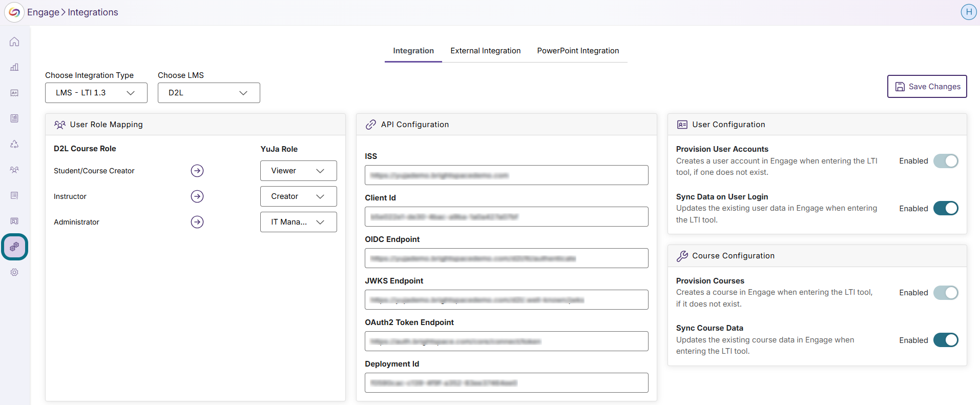Click the "Instructor" role label
The width and height of the screenshot is (980, 405).
[x=70, y=196]
